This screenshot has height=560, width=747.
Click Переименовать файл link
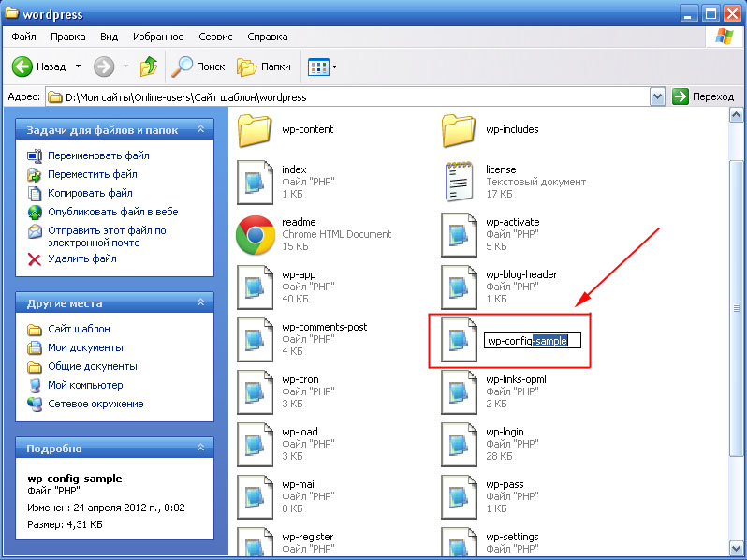[x=98, y=155]
